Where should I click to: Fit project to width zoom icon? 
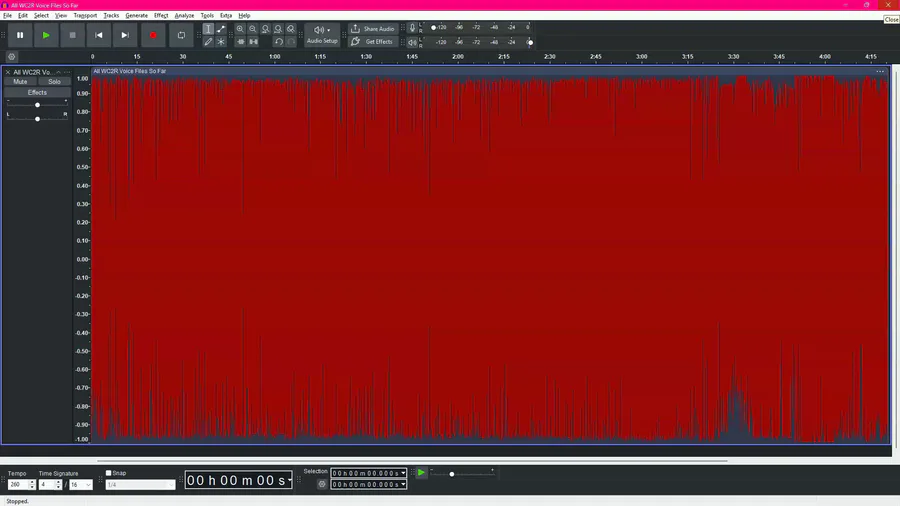(278, 29)
